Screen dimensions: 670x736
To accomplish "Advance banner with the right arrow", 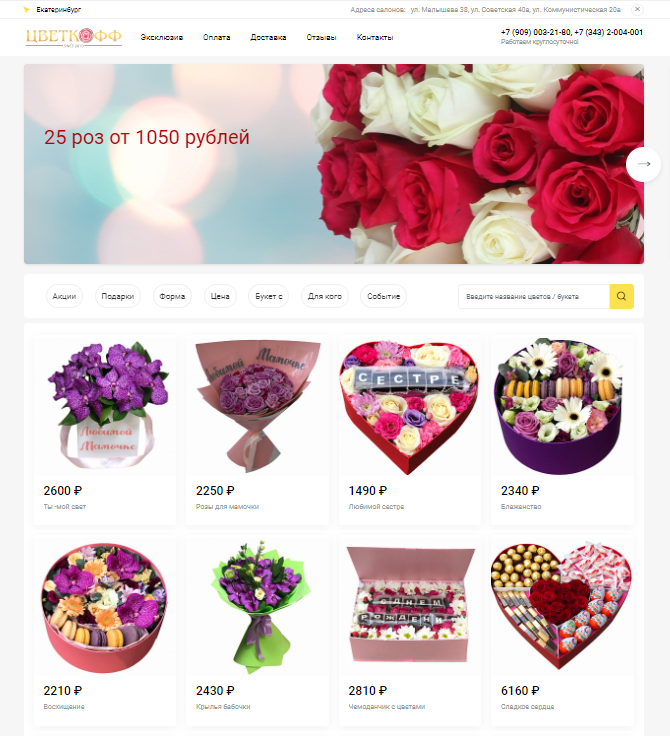I will [643, 164].
